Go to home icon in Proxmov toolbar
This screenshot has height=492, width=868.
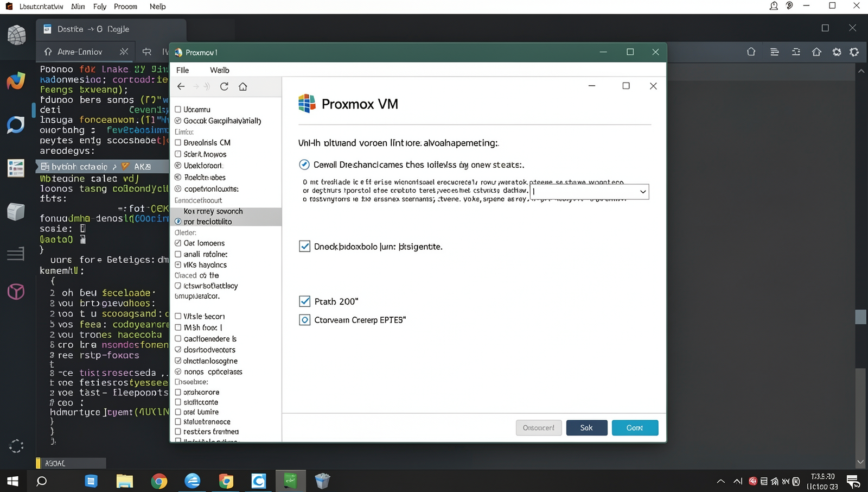[x=243, y=86]
